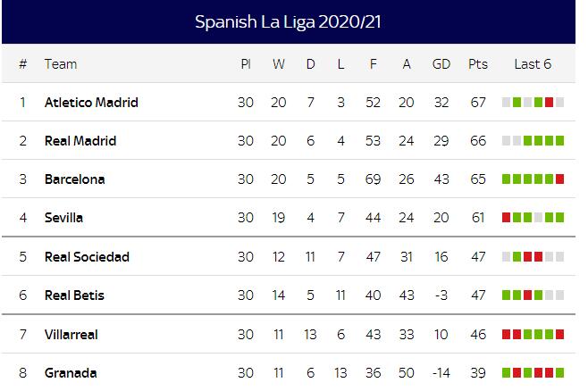Select Barcelona in the league table
588x391 pixels.
(74, 179)
